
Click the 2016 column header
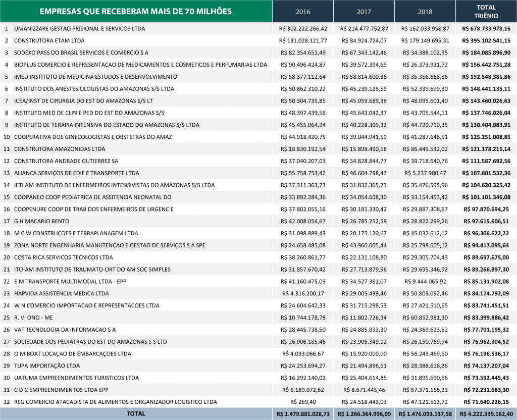303,11
